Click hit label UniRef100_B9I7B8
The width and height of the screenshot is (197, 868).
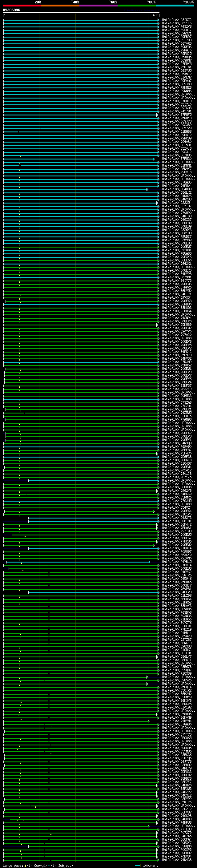(x=177, y=40)
